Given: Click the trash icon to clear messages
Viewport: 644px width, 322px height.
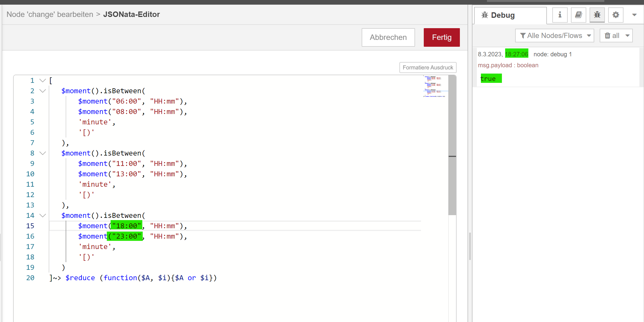Looking at the screenshot, I should (x=607, y=36).
